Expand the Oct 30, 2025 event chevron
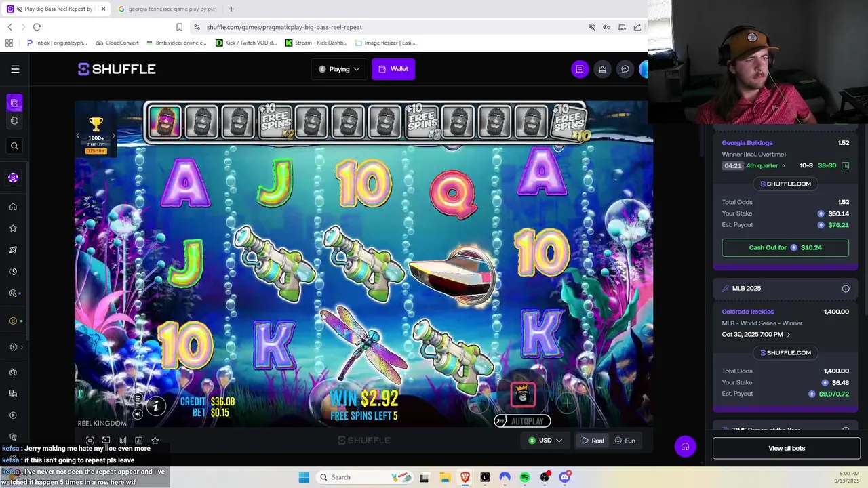This screenshot has height=488, width=868. pos(788,335)
